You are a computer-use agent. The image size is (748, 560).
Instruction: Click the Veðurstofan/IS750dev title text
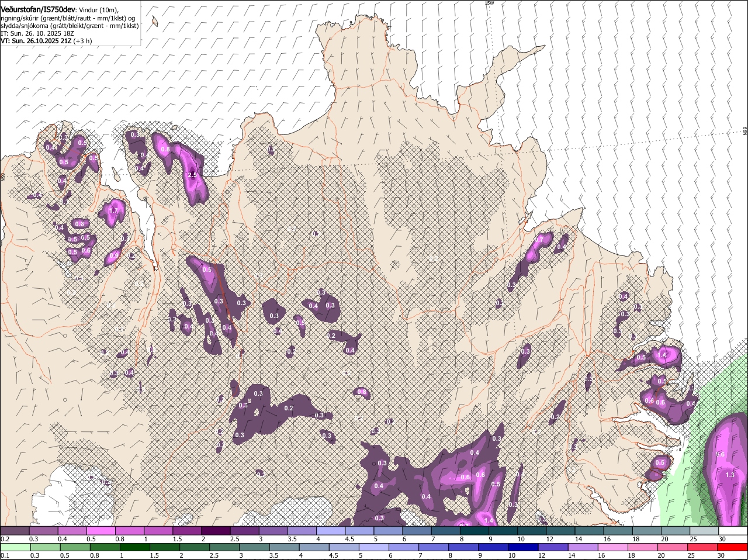(39, 9)
